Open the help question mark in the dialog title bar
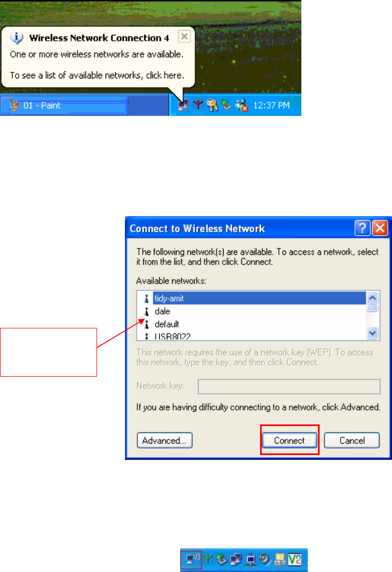This screenshot has height=572, width=392. [362, 229]
